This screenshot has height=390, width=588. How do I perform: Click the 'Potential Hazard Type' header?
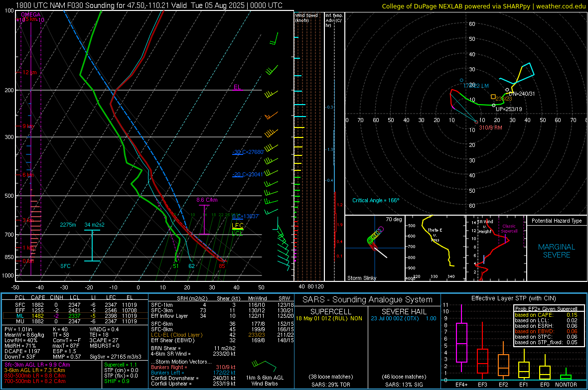pos(557,221)
